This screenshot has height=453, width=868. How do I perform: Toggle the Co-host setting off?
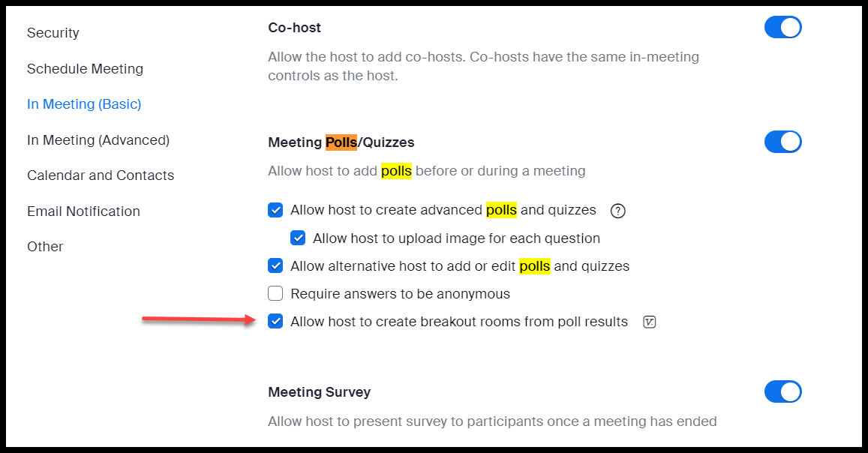[782, 27]
